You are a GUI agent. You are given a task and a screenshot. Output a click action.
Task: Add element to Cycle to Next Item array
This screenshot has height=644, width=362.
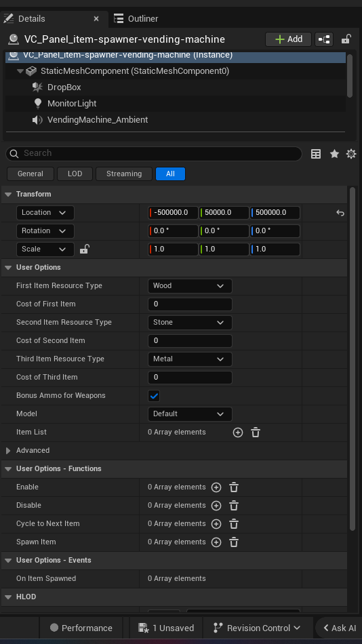coord(216,524)
